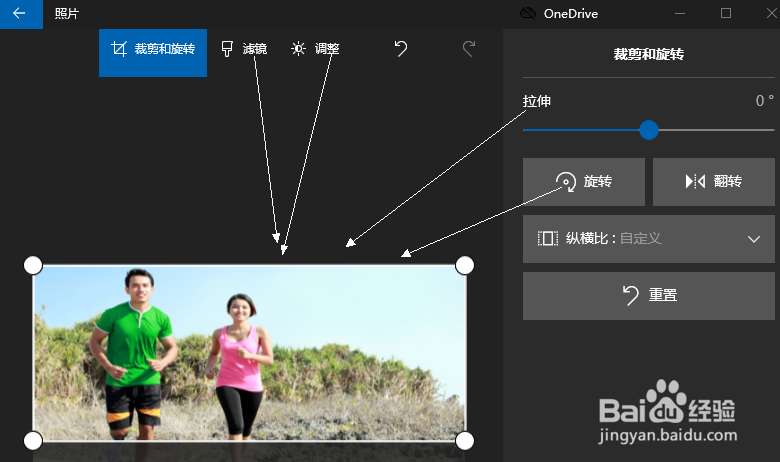
Task: Click the 拉伸 label
Action: click(x=537, y=101)
